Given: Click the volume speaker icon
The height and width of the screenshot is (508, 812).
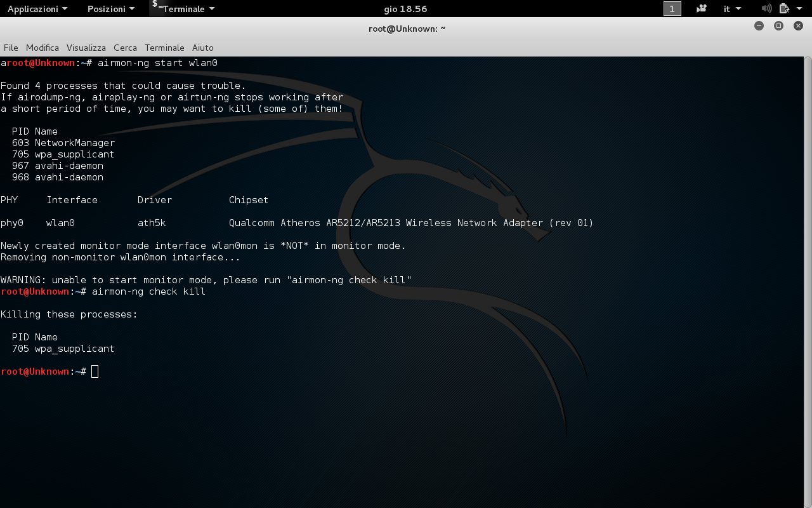Looking at the screenshot, I should [766, 9].
